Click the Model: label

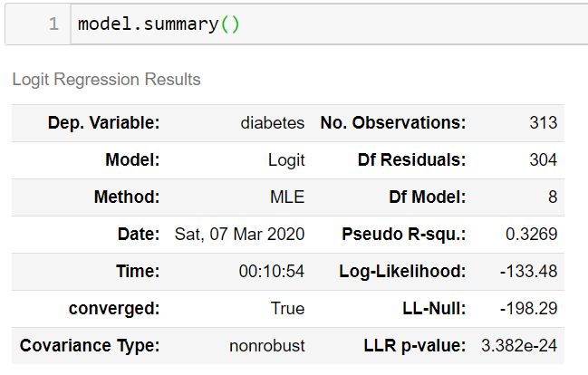[132, 159]
